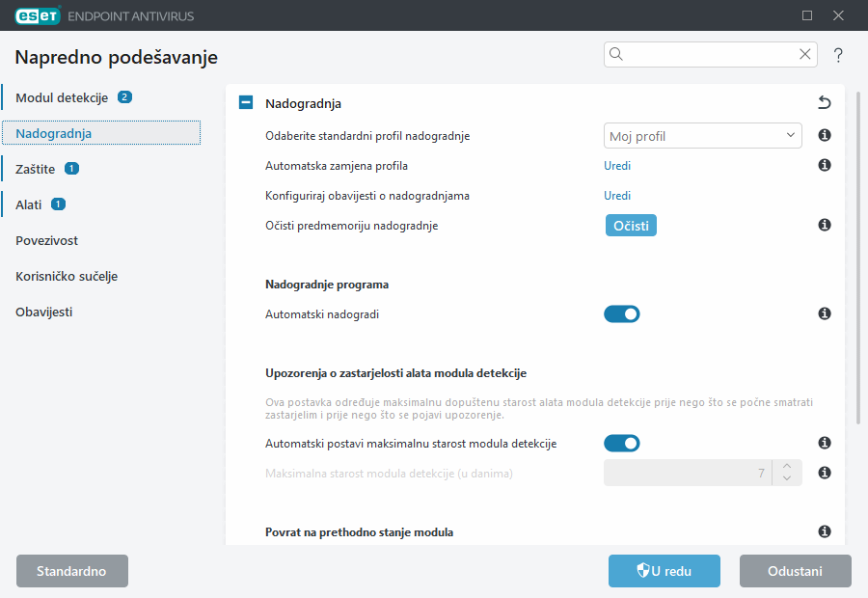Image resolution: width=868 pixels, height=598 pixels.
Task: Click the info icon next to Moj profil dropdown
Action: tap(825, 136)
